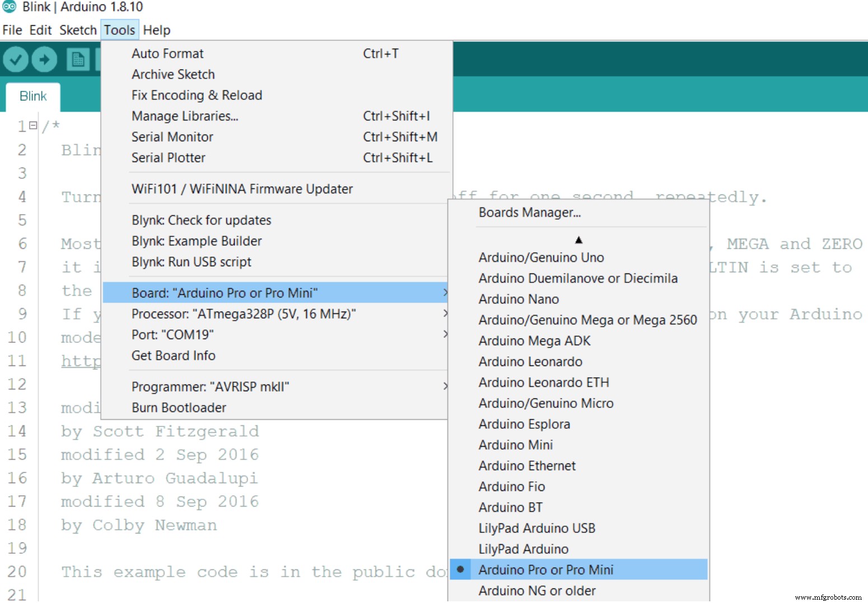The image size is (868, 603).
Task: Expand the Programmer AVRISP mkII submenu
Action: [274, 387]
